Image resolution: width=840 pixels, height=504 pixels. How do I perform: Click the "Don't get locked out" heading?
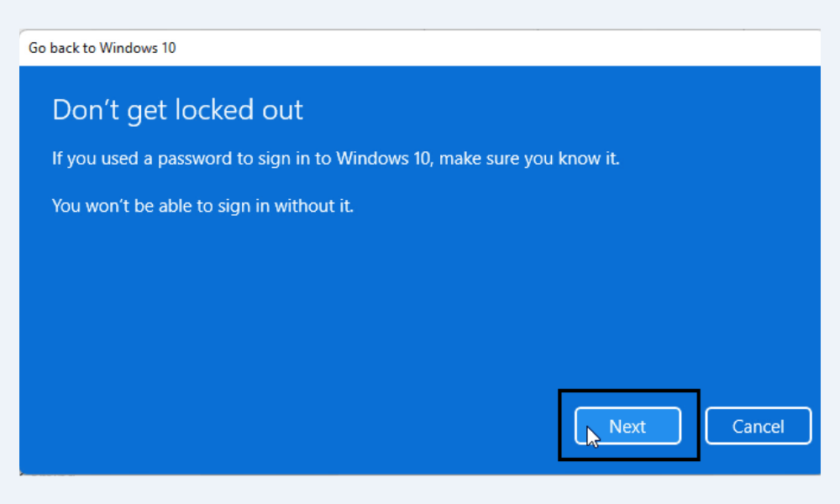pyautogui.click(x=177, y=110)
